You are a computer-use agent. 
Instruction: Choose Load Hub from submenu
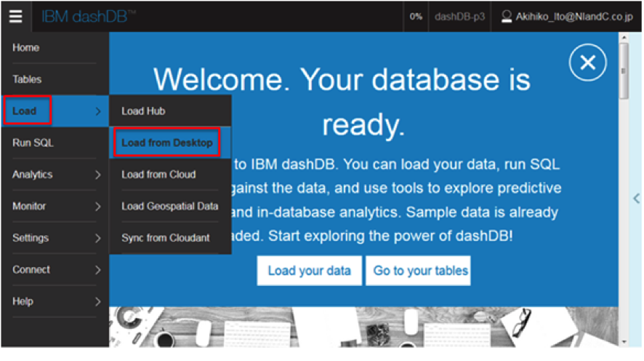(x=143, y=111)
